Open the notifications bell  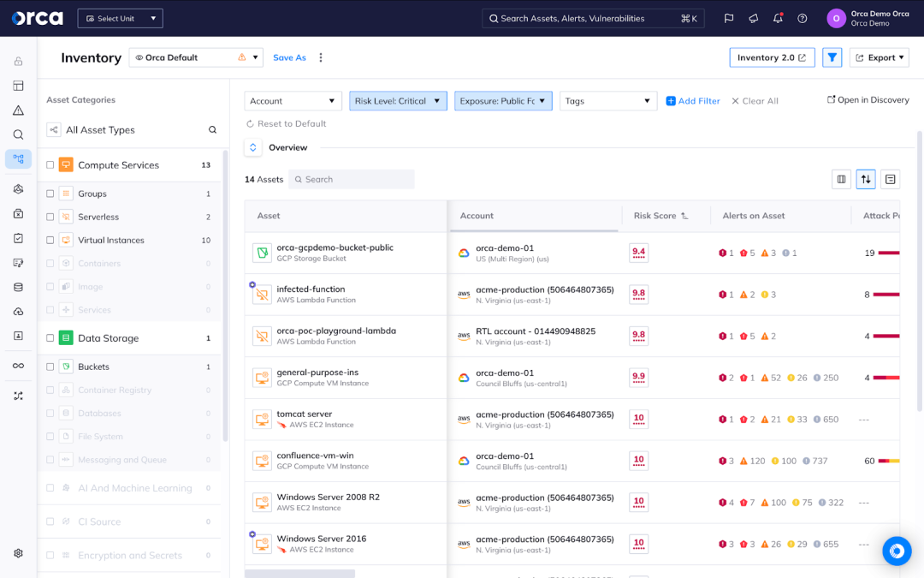[x=778, y=18]
